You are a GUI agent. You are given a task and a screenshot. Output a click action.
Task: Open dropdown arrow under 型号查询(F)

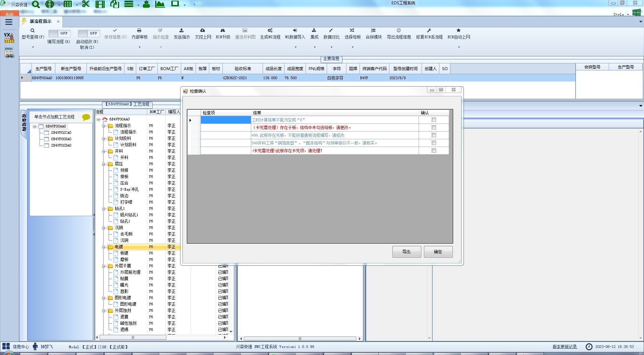33,47
